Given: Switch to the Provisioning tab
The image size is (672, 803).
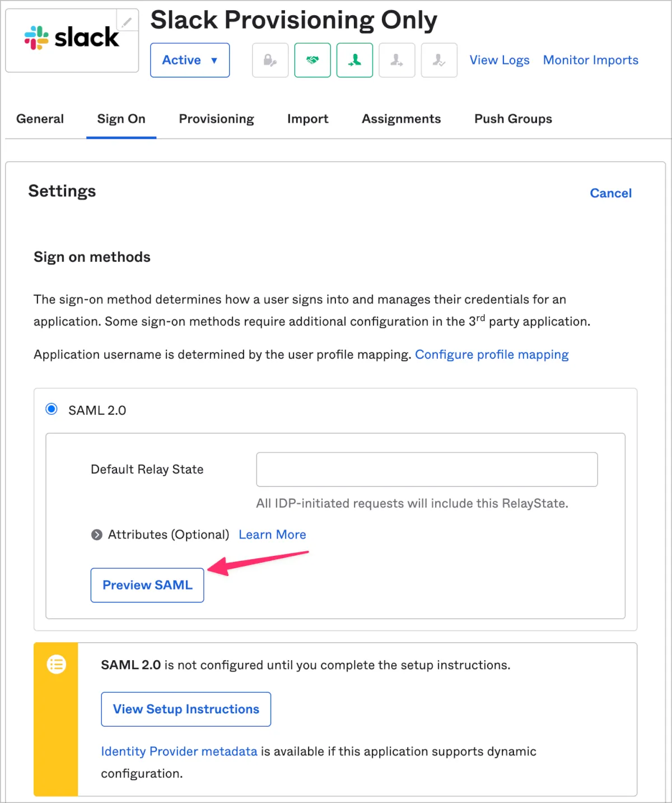Looking at the screenshot, I should (x=216, y=119).
